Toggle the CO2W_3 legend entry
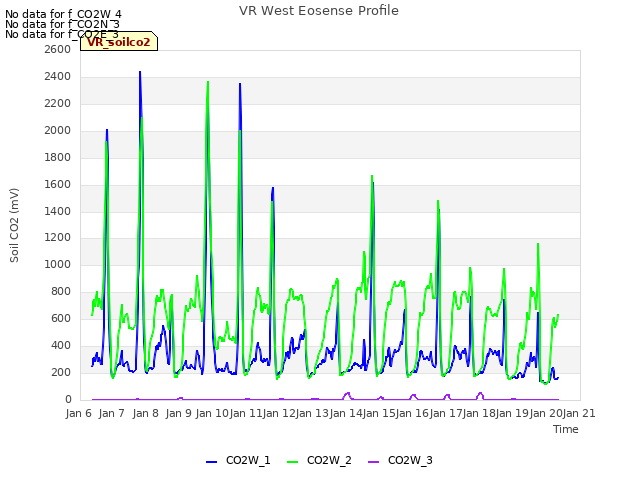Viewport: 640px width, 480px height. click(x=400, y=460)
